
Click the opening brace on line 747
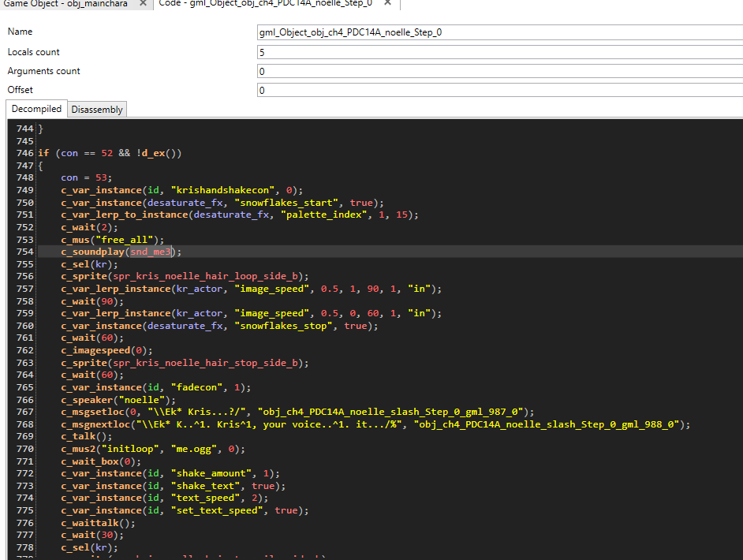tap(41, 166)
